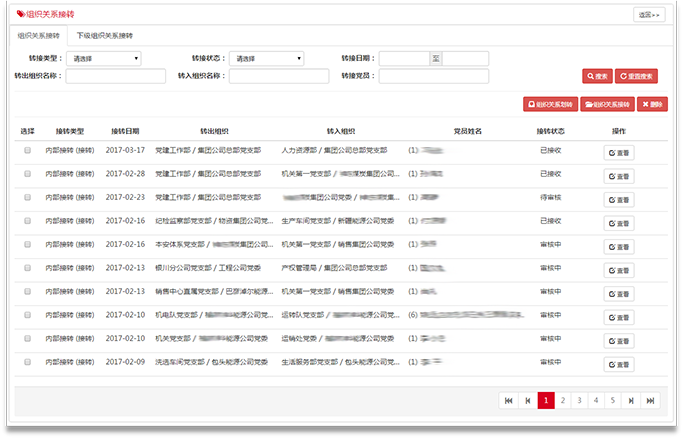Screen dimensions: 683x439
Task: Click the 待审核 status text
Action: [551, 197]
